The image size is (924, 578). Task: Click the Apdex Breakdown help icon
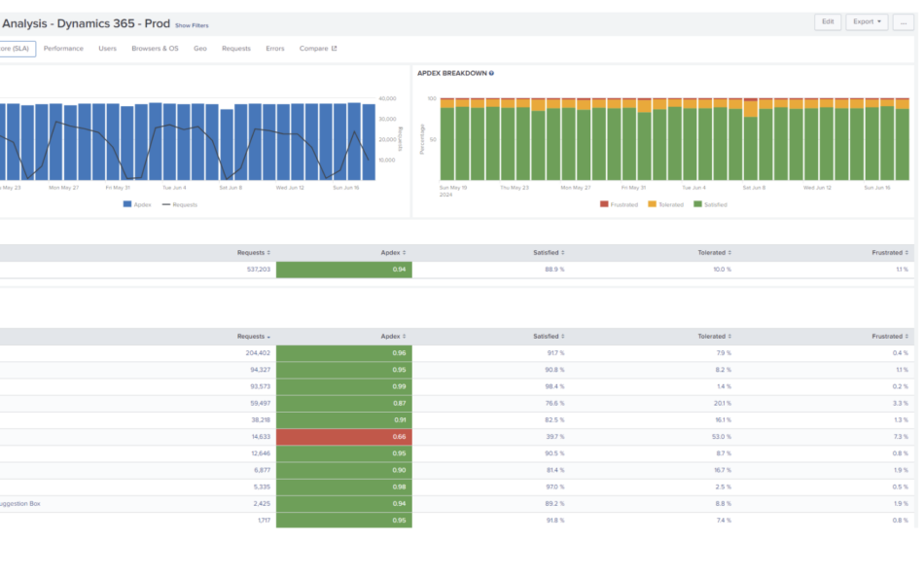pos(491,73)
